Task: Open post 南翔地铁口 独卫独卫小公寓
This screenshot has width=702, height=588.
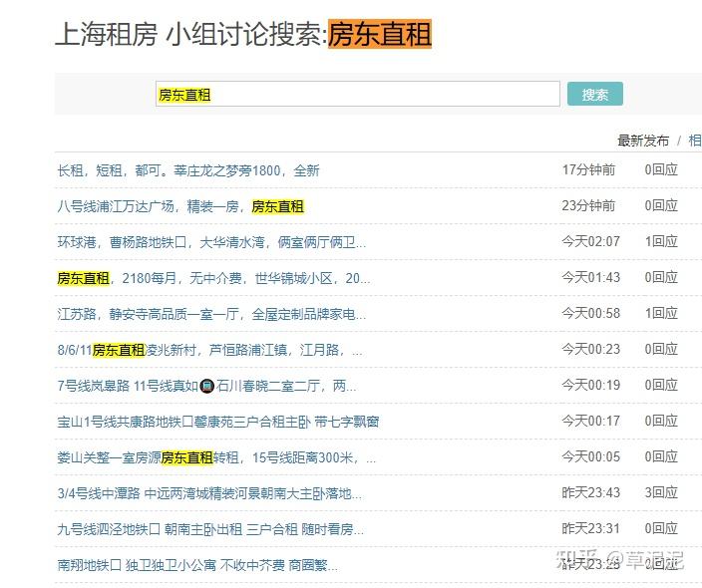Action: [197, 565]
